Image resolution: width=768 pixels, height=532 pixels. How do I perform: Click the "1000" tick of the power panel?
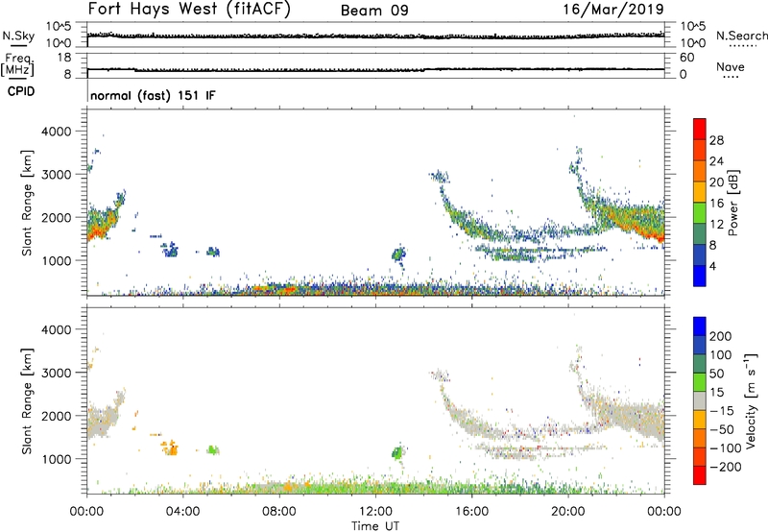coord(57,260)
